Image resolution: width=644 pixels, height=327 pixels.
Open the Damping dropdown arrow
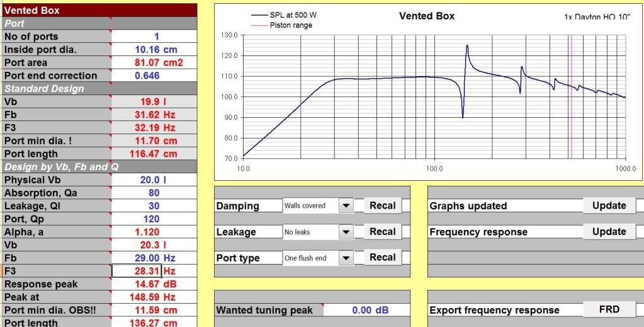[x=346, y=205]
